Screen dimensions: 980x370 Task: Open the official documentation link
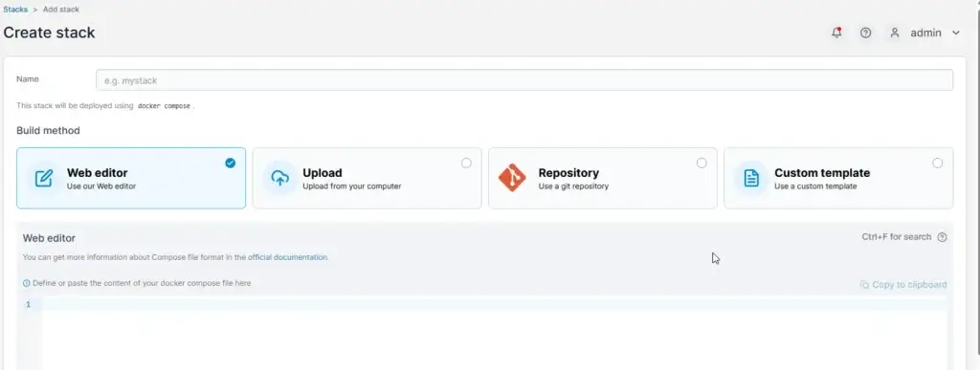287,257
